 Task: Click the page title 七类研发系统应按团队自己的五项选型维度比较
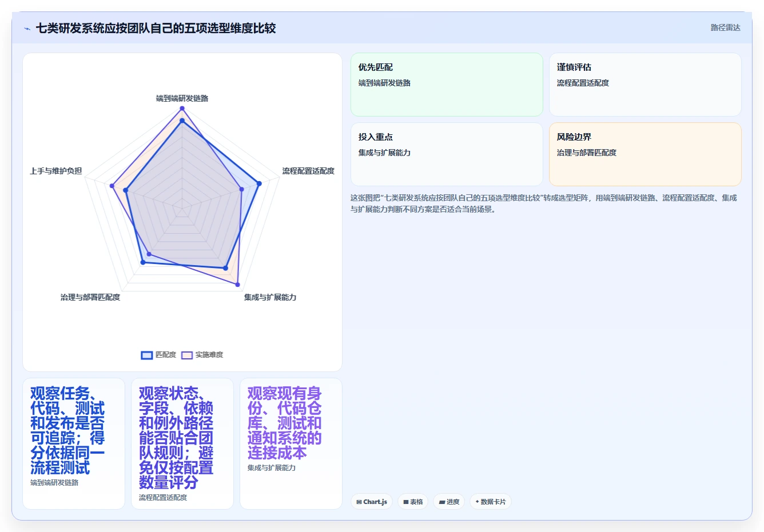click(x=156, y=28)
